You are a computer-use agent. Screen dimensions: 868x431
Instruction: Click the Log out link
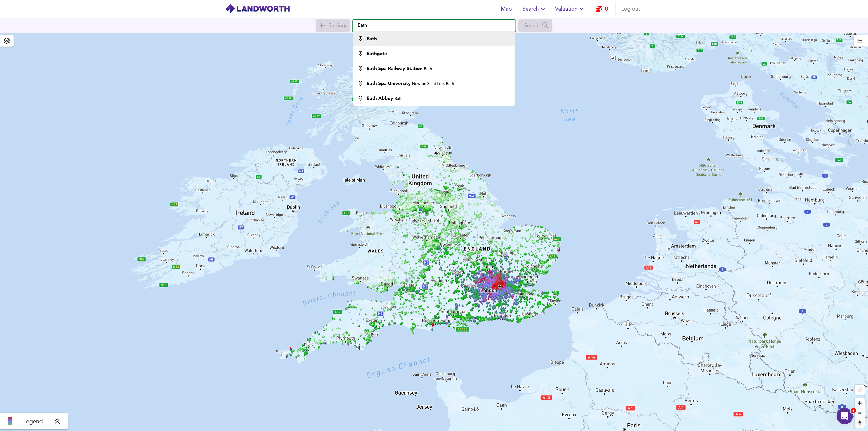click(630, 9)
